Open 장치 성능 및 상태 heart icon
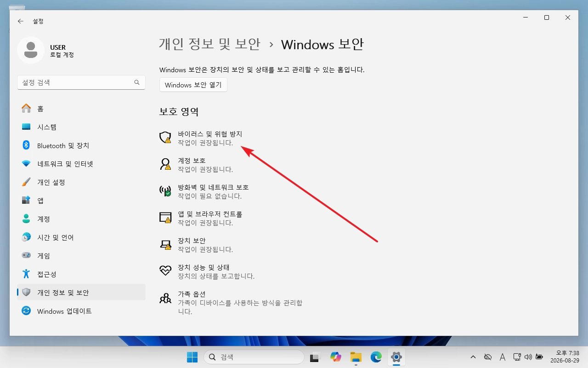This screenshot has height=368, width=588. (x=165, y=270)
